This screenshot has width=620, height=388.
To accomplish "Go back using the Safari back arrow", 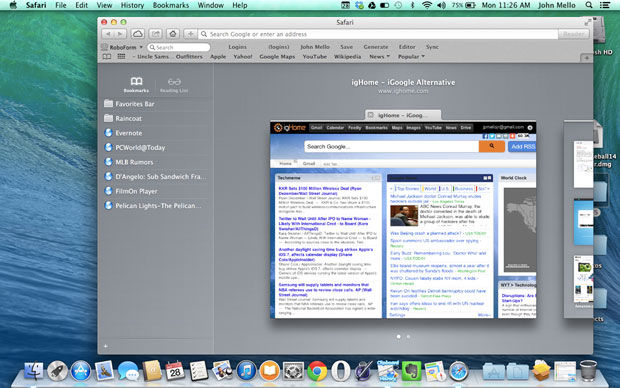I will 108,34.
